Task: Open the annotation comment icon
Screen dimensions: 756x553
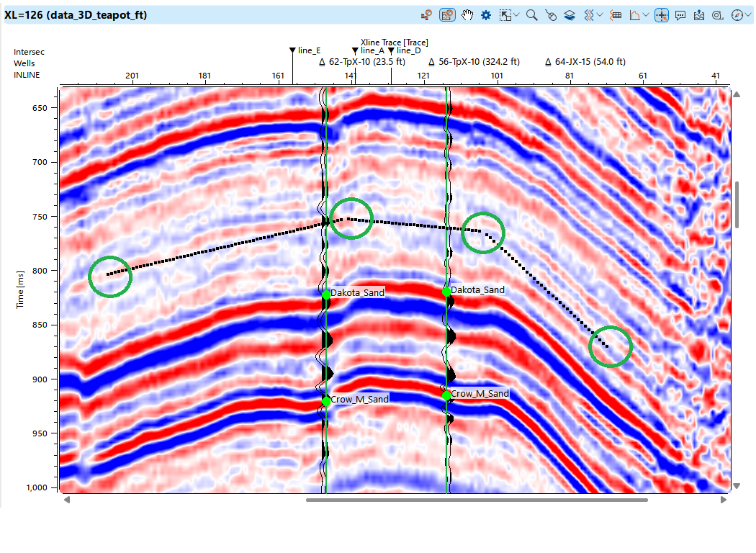Action: 680,14
